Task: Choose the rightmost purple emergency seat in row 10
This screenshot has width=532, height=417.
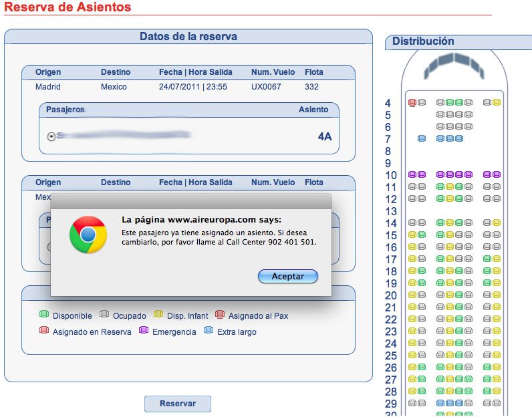Action: 497,174
